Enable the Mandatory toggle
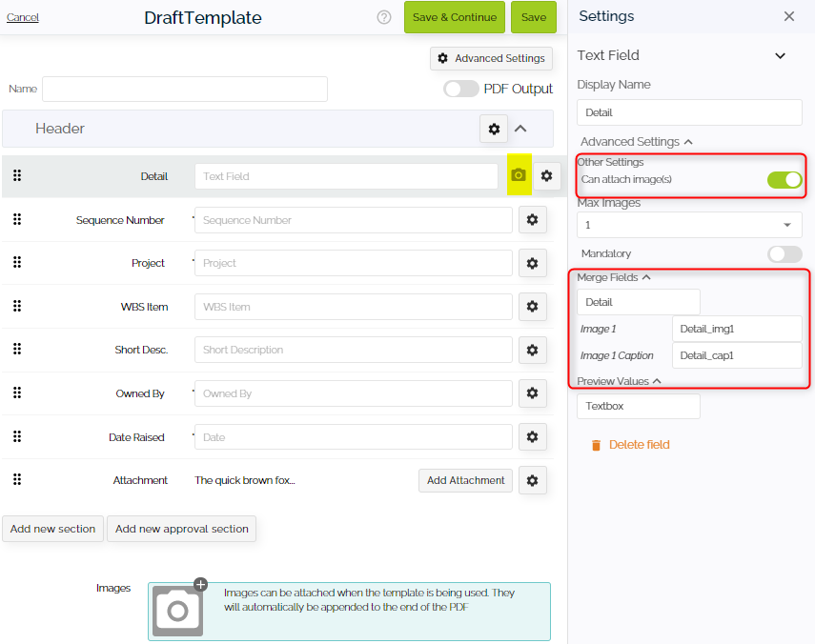Viewport: 815px width, 644px height. pyautogui.click(x=784, y=253)
